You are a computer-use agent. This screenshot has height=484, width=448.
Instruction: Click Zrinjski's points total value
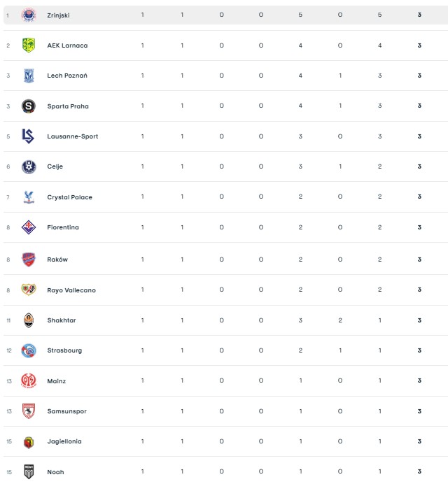pos(419,15)
